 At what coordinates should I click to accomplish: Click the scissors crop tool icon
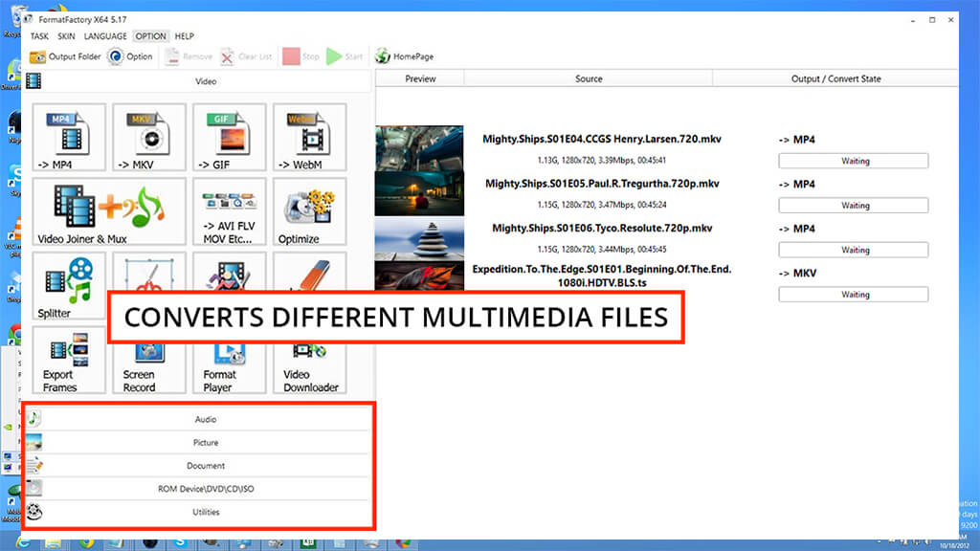click(x=149, y=273)
